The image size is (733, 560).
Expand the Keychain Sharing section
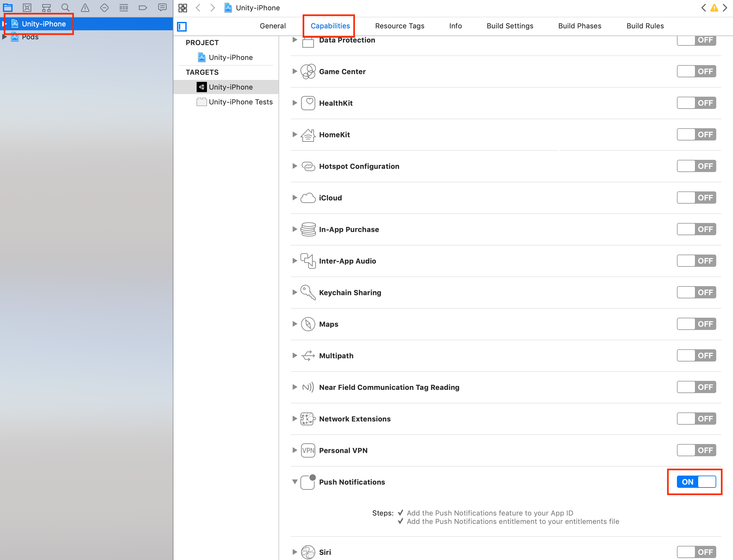click(x=295, y=292)
